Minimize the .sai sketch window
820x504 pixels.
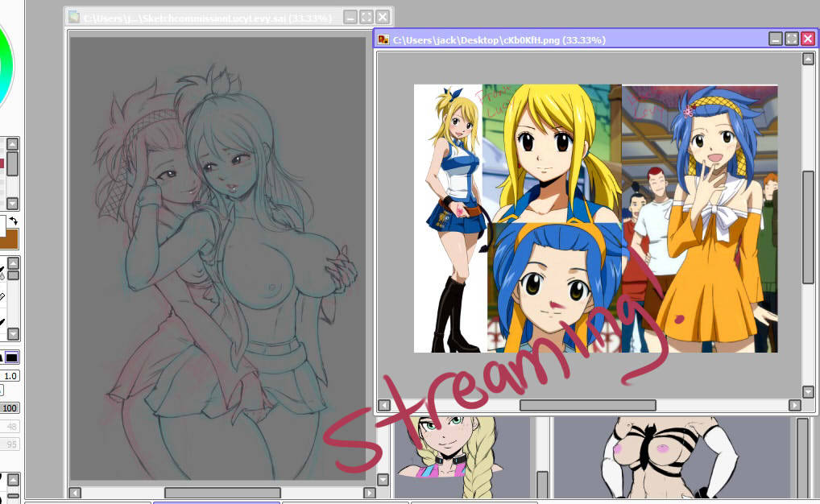350,17
